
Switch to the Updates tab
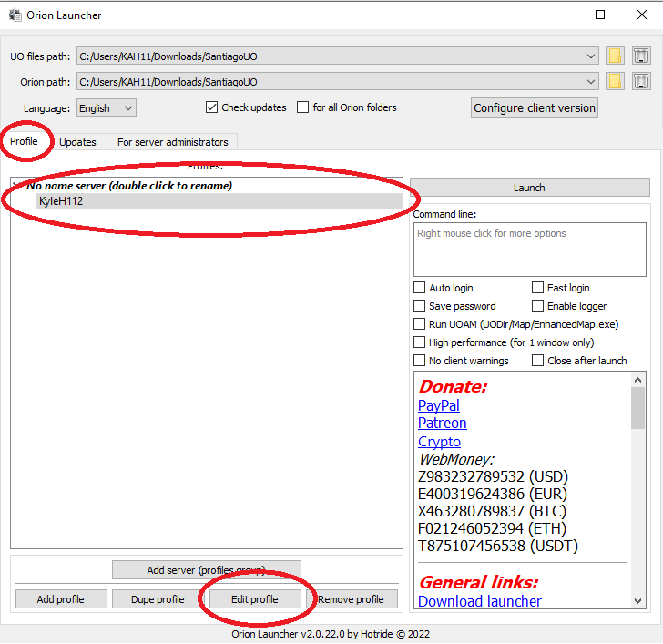pyautogui.click(x=77, y=142)
